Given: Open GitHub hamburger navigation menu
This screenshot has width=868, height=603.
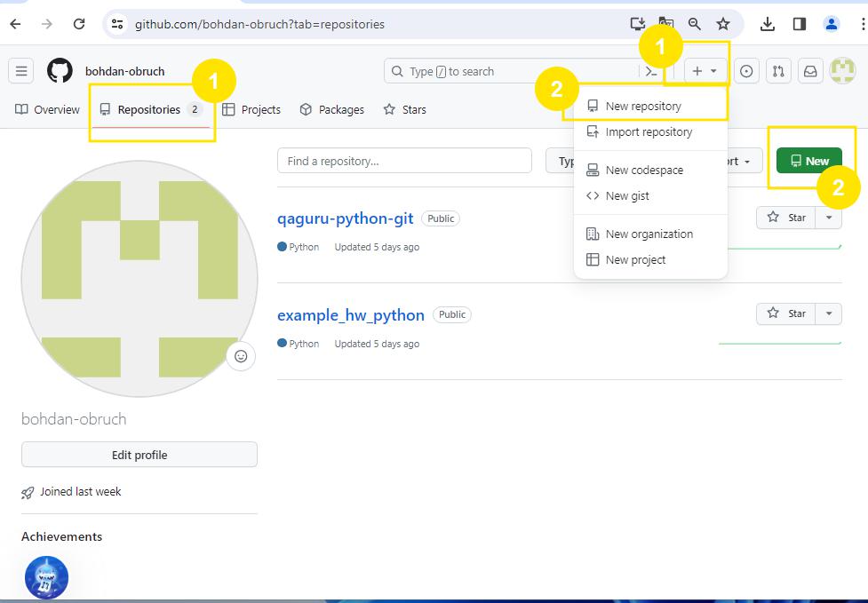Looking at the screenshot, I should [x=21, y=71].
